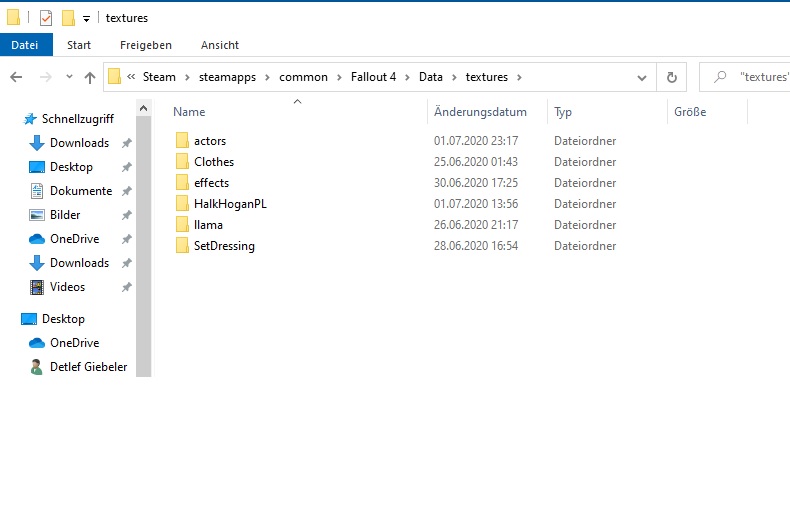Unpin Dokumente via its pin icon

pos(126,191)
